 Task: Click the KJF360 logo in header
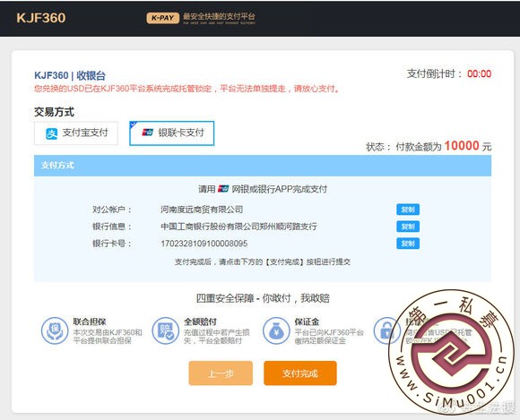pyautogui.click(x=41, y=18)
